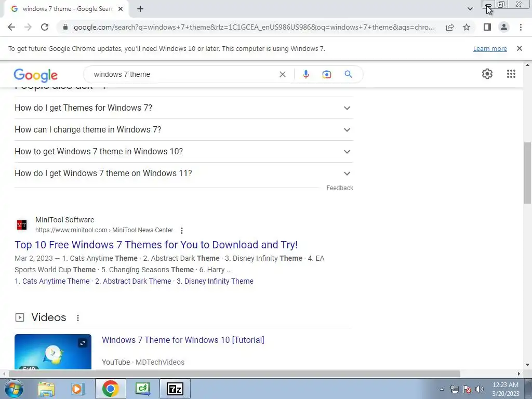Screen dimensions: 532x399
Task: Click the vertical page scrollbar thumb
Action: 528,173
